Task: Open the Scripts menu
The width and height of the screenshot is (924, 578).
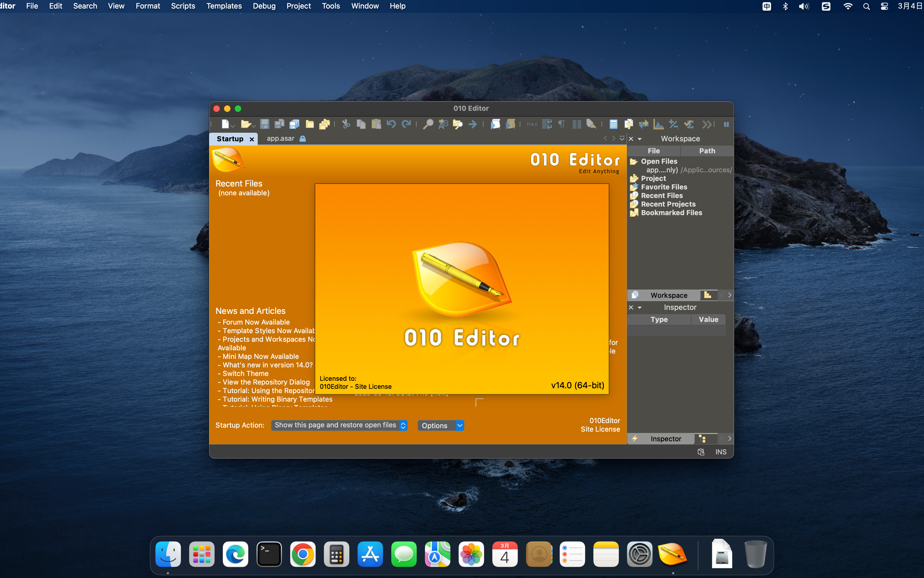Action: 183,6
